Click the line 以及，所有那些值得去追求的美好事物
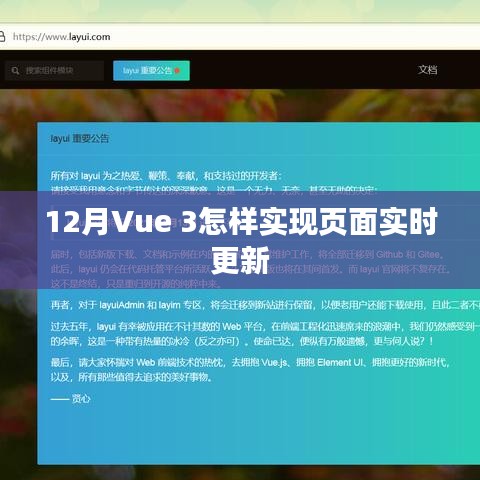 131,377
